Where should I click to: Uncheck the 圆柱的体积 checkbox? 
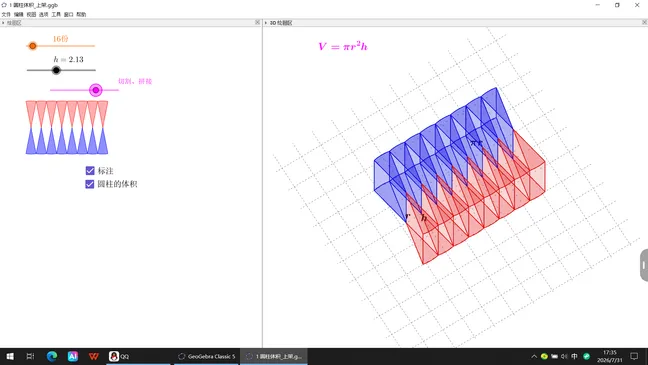click(x=90, y=184)
